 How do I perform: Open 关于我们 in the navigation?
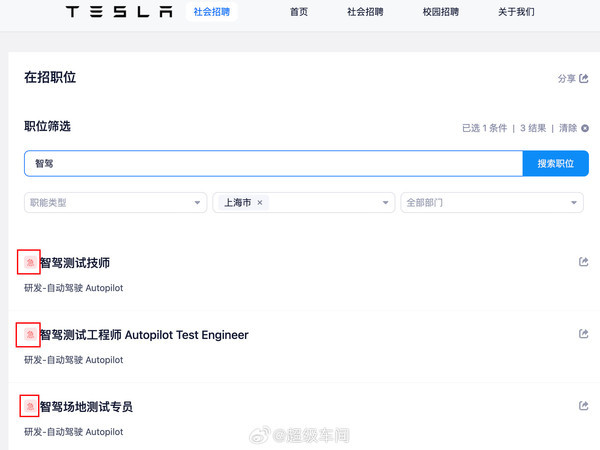[x=516, y=12]
